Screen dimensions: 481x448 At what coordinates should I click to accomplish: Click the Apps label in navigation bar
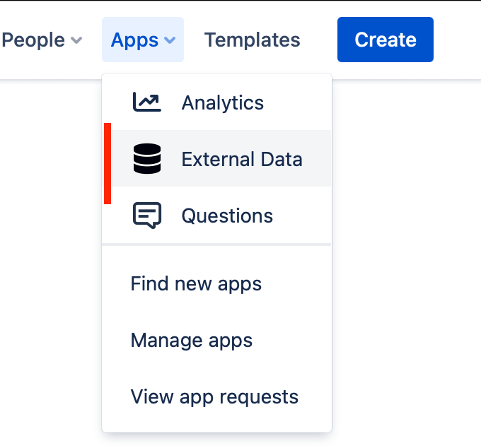coord(134,40)
